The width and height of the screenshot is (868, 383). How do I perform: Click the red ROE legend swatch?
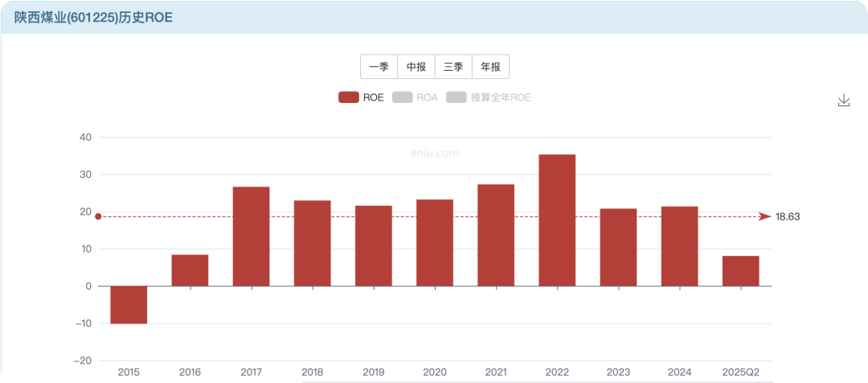(x=348, y=97)
